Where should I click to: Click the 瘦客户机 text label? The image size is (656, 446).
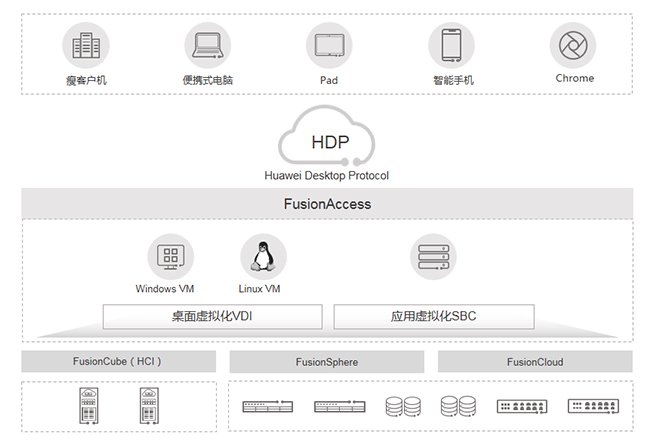(86, 79)
